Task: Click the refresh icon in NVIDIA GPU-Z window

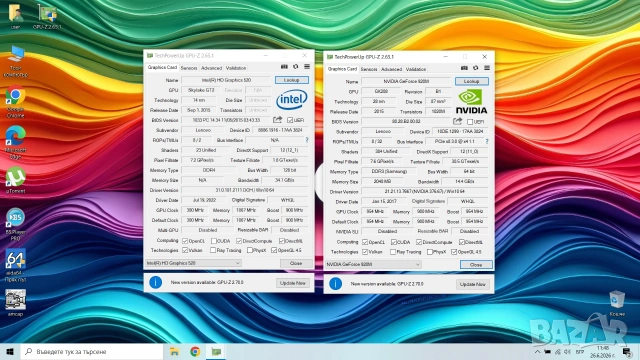Action: [476, 68]
